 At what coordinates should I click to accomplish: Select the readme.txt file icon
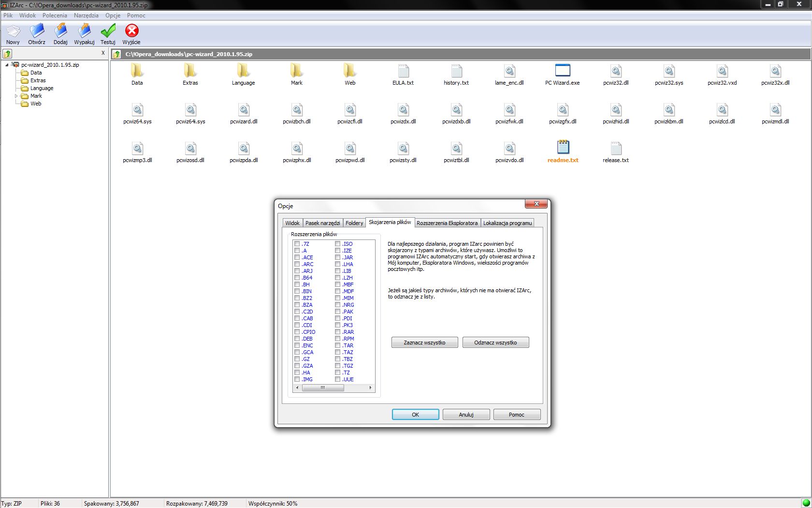(x=563, y=147)
